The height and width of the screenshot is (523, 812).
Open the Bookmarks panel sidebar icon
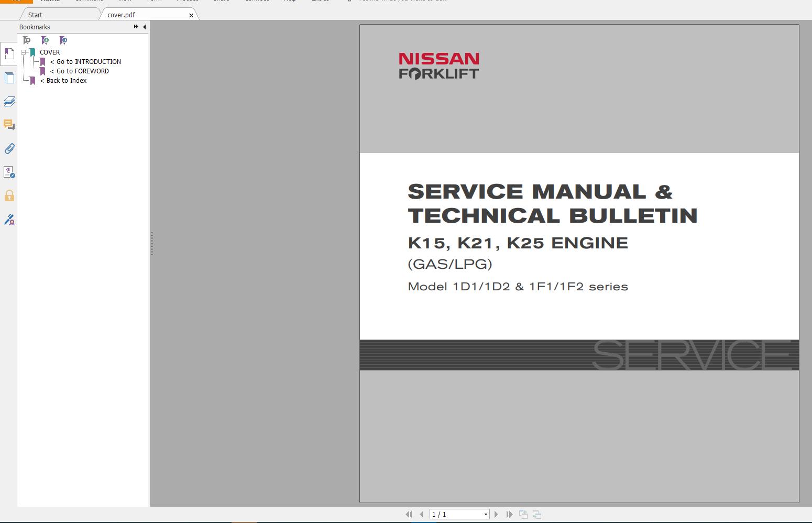(x=9, y=54)
